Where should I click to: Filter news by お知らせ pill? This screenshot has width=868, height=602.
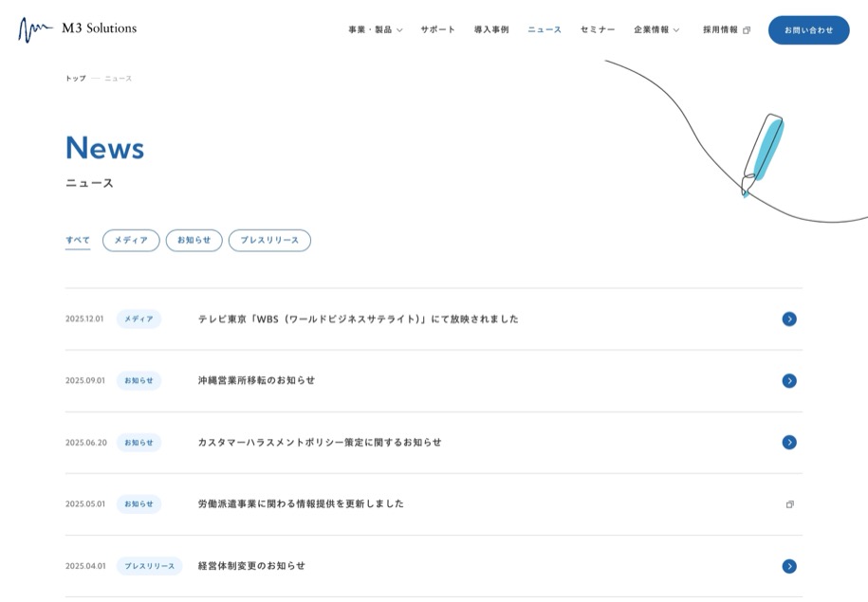click(194, 240)
